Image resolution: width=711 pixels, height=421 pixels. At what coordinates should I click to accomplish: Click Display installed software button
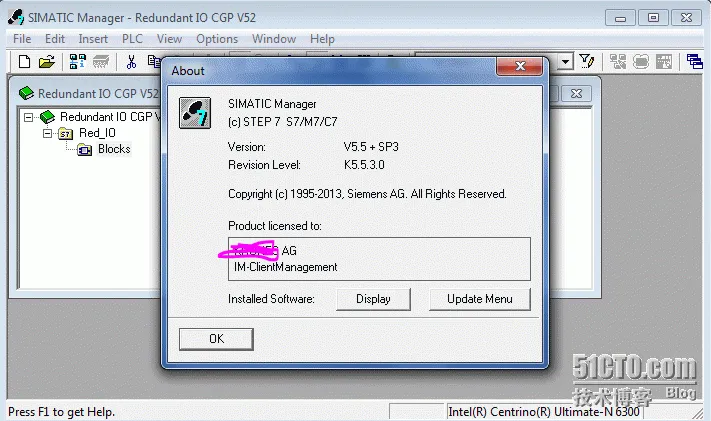coord(373,299)
